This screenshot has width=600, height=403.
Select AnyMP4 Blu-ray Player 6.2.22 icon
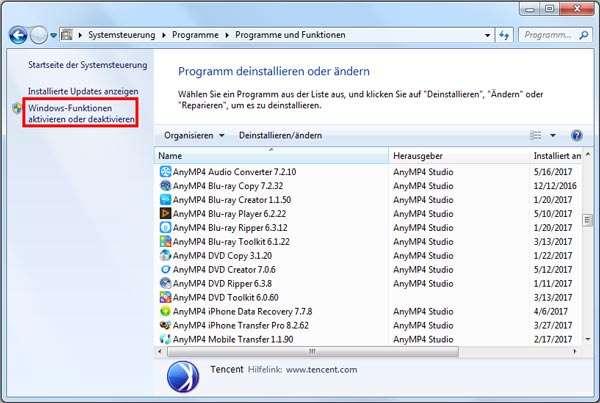[x=165, y=213]
